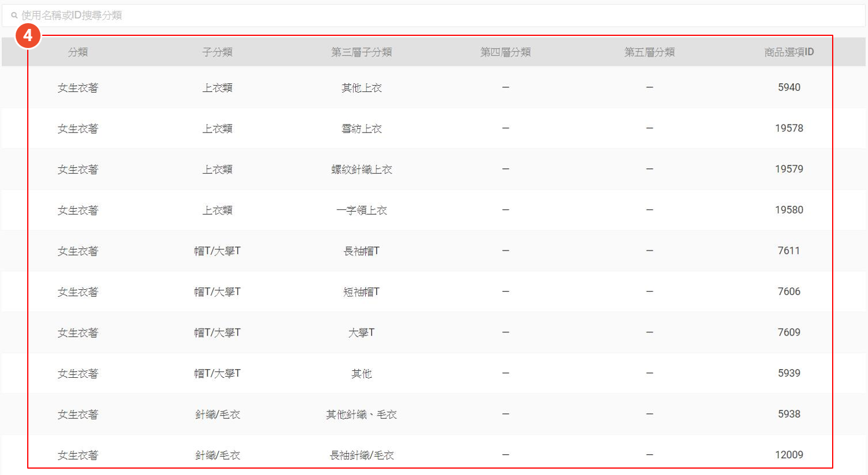Click the 第四層分類 column header
This screenshot has width=868, height=475.
(x=505, y=52)
